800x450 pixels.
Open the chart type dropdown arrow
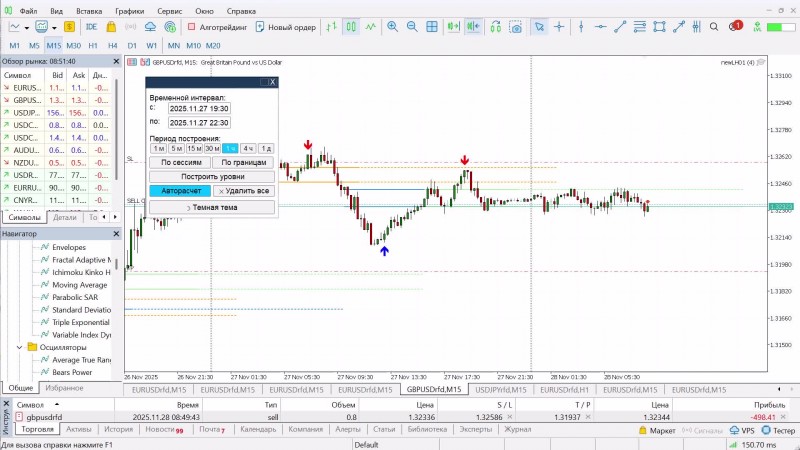(27, 28)
